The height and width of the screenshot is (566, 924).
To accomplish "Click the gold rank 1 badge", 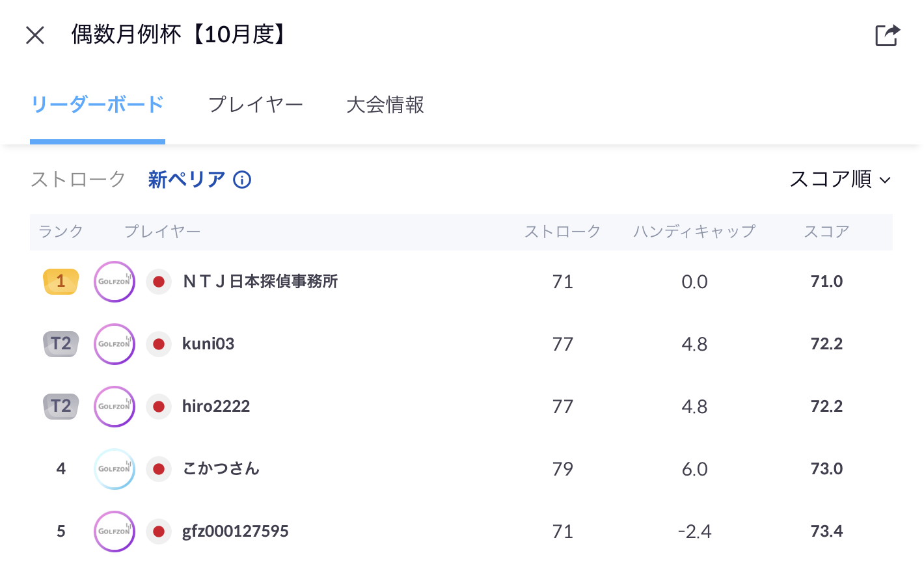I will [61, 281].
